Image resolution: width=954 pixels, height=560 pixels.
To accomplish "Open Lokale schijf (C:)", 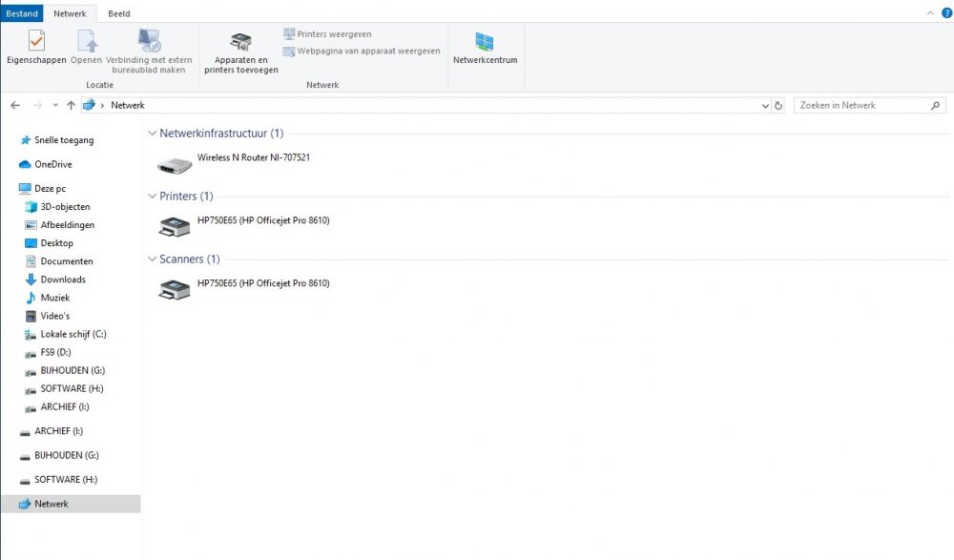I will pyautogui.click(x=73, y=334).
